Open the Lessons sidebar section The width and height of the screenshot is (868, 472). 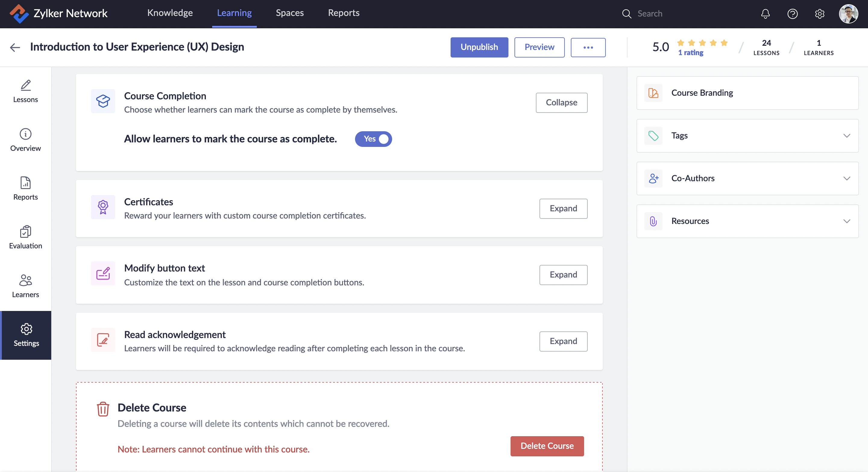pyautogui.click(x=25, y=91)
